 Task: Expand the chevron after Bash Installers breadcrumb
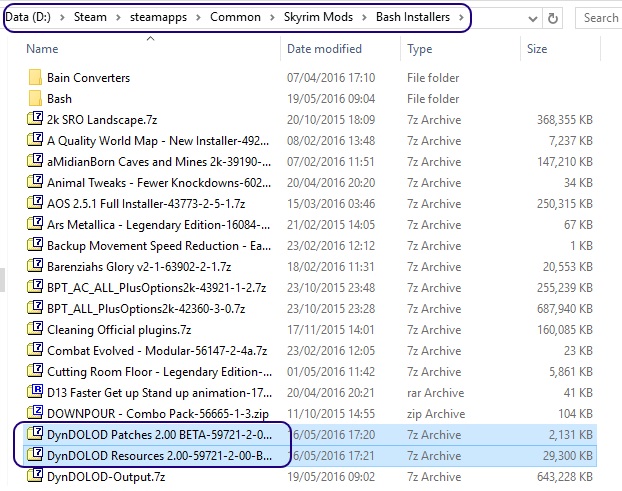[461, 17]
